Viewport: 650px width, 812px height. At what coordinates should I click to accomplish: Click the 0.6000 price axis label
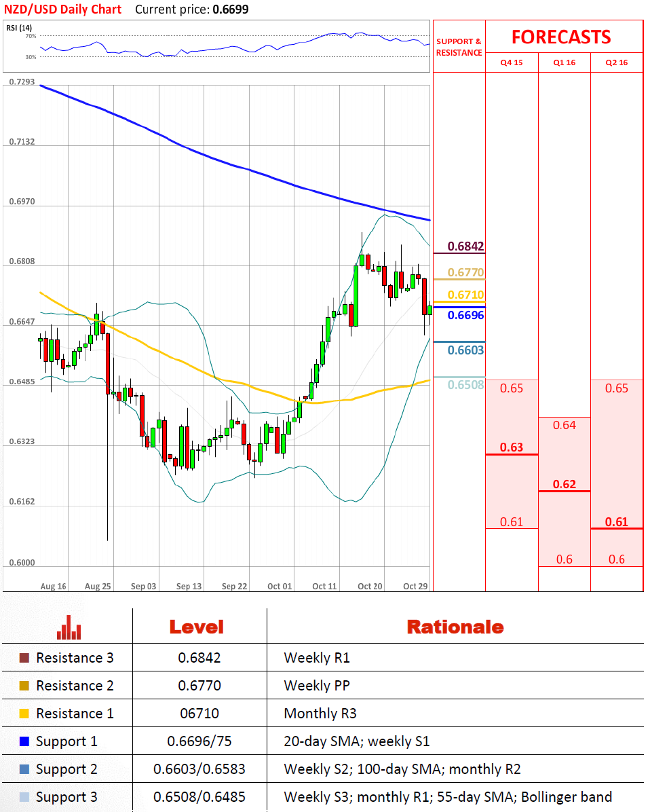22,563
